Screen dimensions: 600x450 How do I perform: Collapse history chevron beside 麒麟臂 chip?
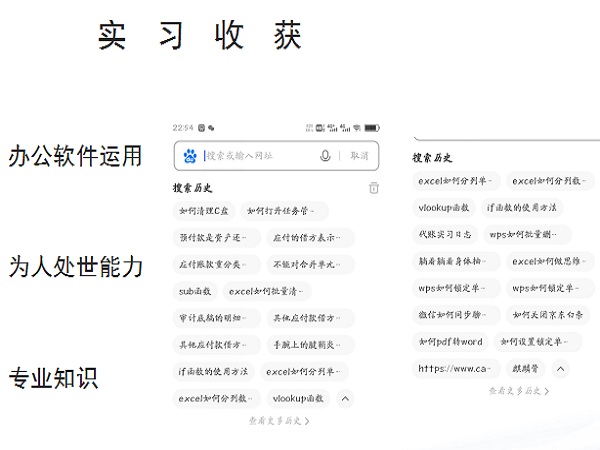pos(561,369)
